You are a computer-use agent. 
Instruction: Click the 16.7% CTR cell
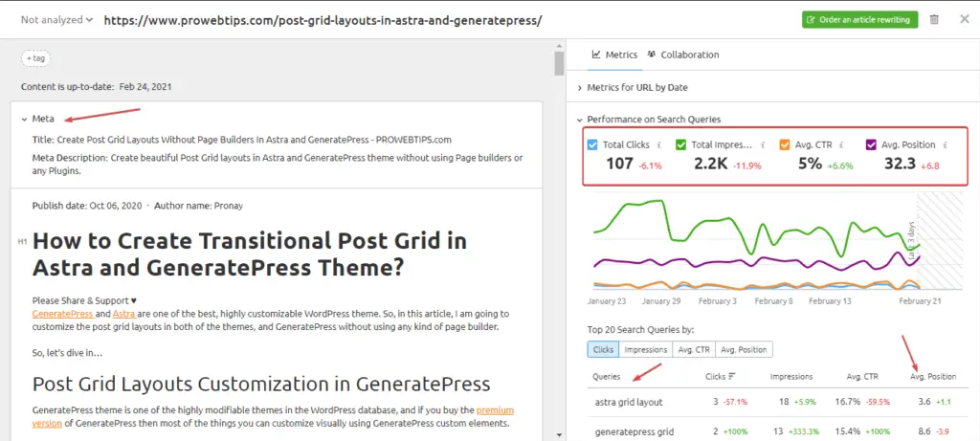coord(848,403)
